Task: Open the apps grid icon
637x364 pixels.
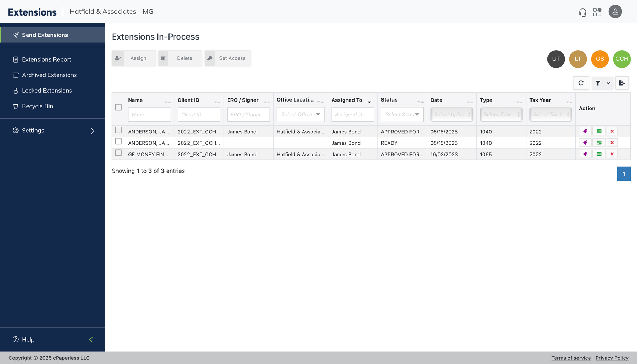Action: (597, 12)
